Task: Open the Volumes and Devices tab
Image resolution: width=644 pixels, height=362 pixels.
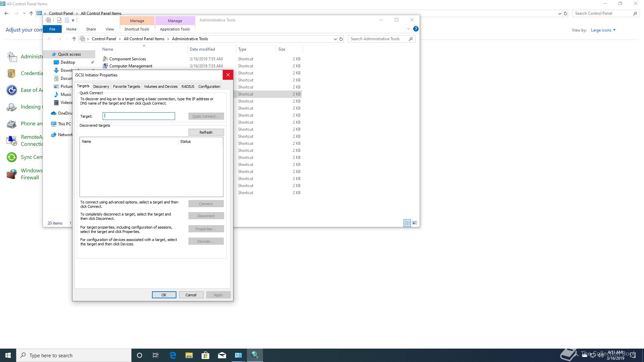Action: click(161, 86)
